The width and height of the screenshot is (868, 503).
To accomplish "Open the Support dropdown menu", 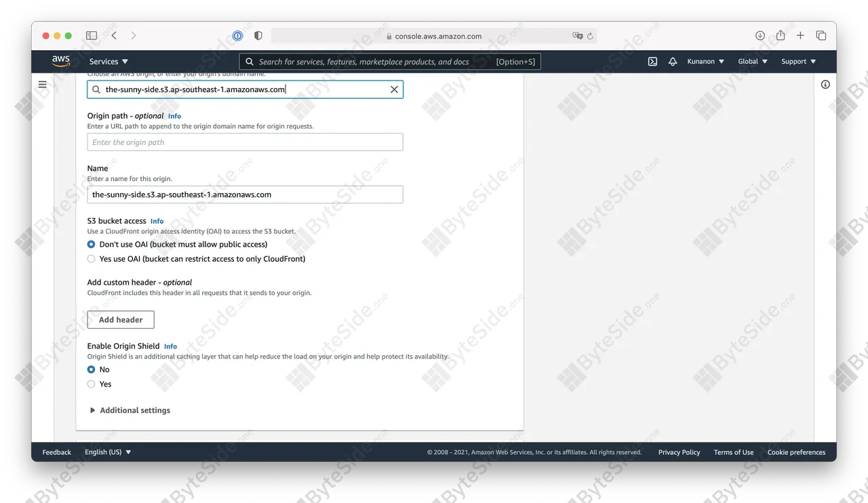I will (798, 62).
